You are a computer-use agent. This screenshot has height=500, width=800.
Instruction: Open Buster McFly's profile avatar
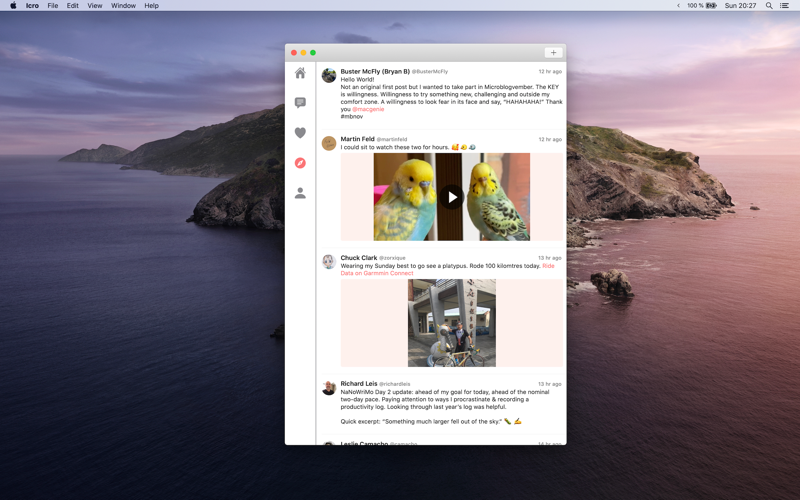328,76
